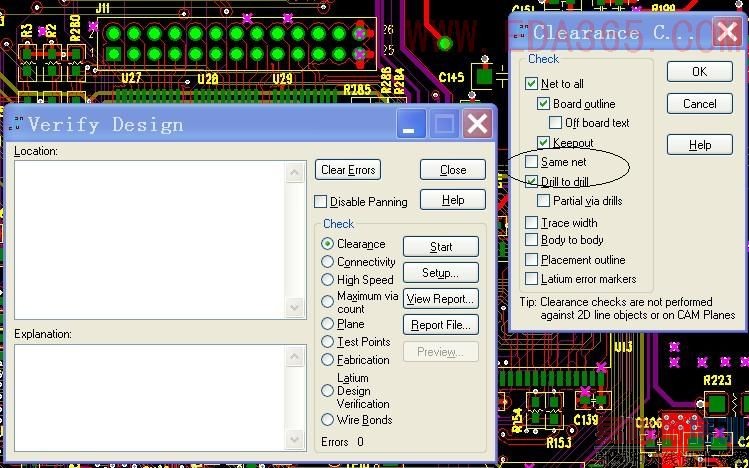Click the R223 component label
The image size is (749, 468).
[x=717, y=381]
